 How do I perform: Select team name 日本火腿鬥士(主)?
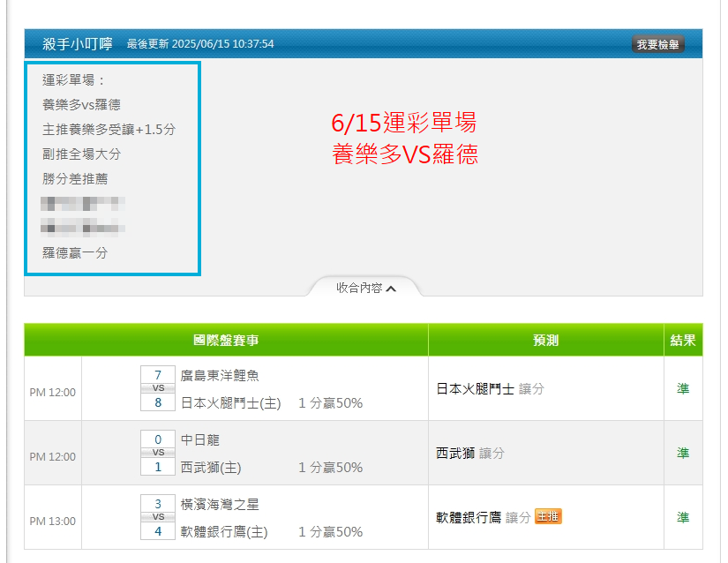pyautogui.click(x=230, y=402)
